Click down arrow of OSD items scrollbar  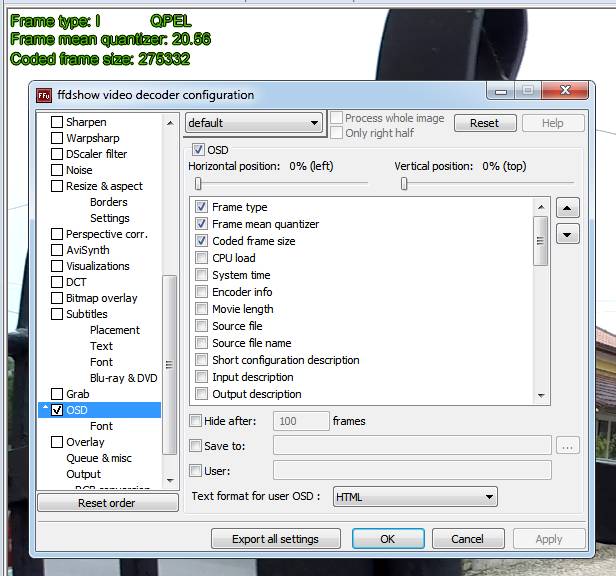[x=541, y=395]
